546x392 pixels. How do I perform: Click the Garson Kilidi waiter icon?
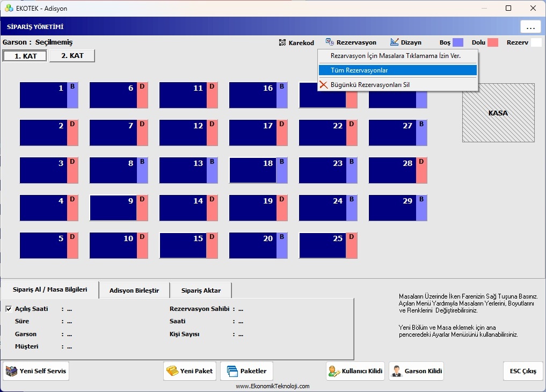397,371
